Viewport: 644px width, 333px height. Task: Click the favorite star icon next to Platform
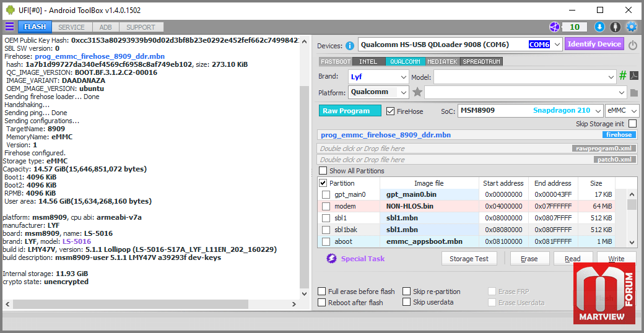point(417,92)
